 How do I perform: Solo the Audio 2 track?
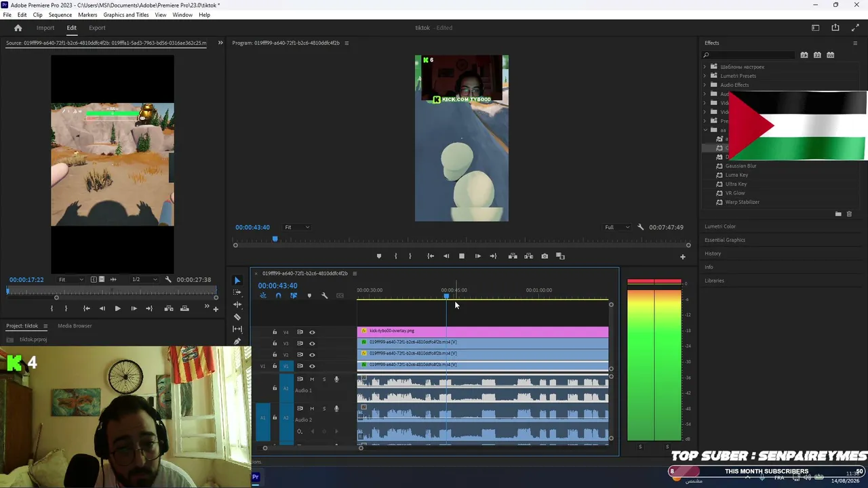point(324,409)
